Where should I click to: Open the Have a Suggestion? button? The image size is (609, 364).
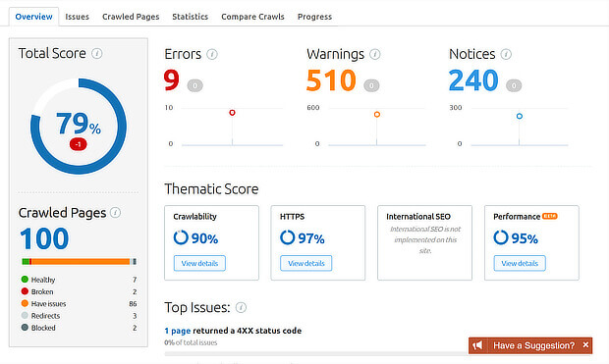530,345
